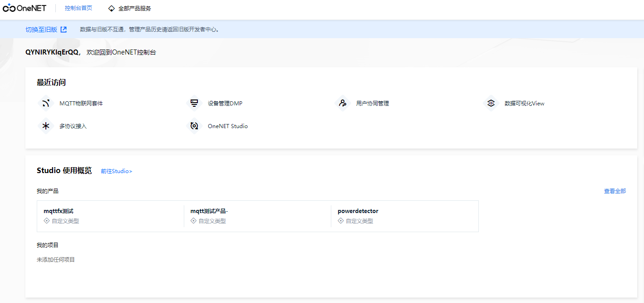Open MQTT物联网套件 entry
The height and width of the screenshot is (303, 644).
pyautogui.click(x=81, y=103)
